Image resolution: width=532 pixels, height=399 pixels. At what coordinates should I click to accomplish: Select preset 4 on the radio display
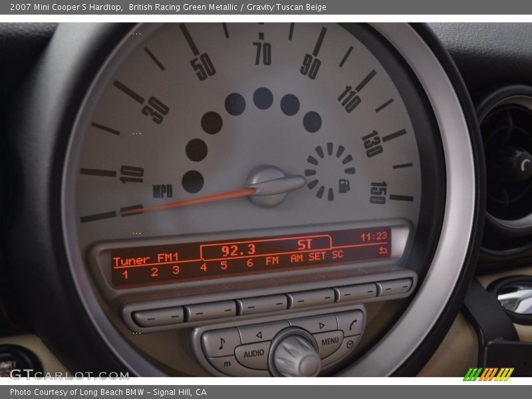coord(203,267)
